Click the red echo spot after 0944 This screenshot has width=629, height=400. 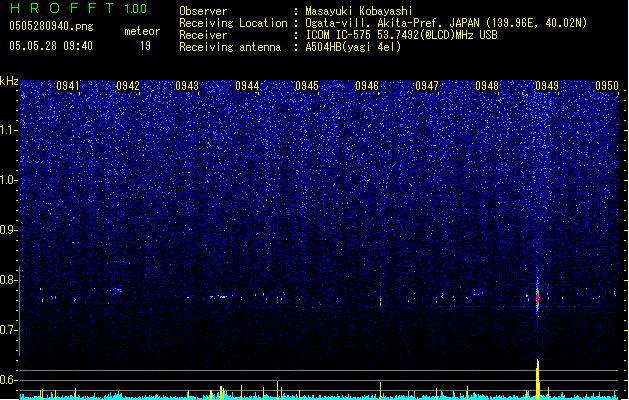click(x=277, y=299)
